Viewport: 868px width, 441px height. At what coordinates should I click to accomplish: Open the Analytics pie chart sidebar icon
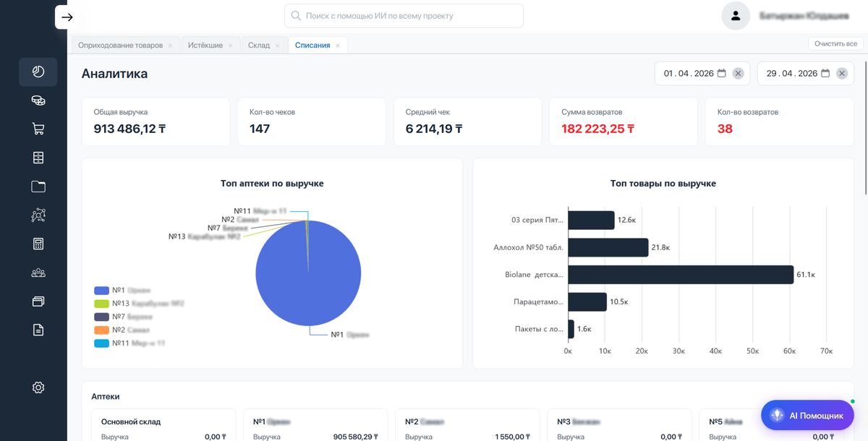[x=38, y=72]
